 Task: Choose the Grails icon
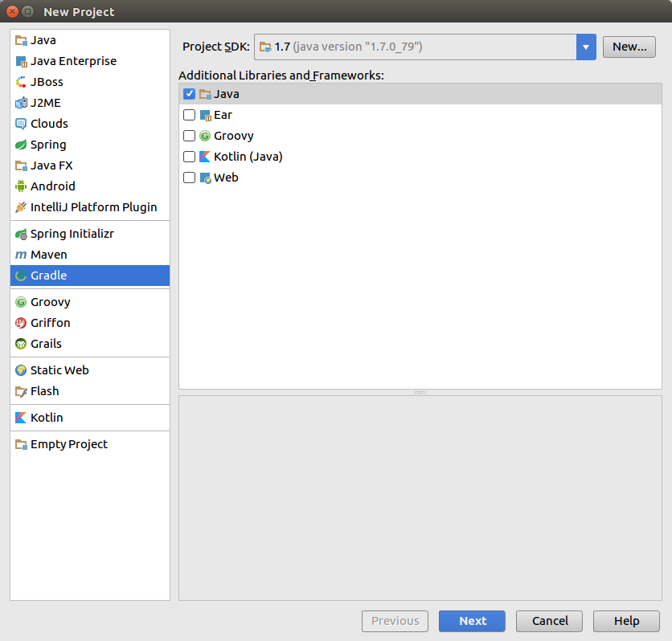(x=21, y=344)
